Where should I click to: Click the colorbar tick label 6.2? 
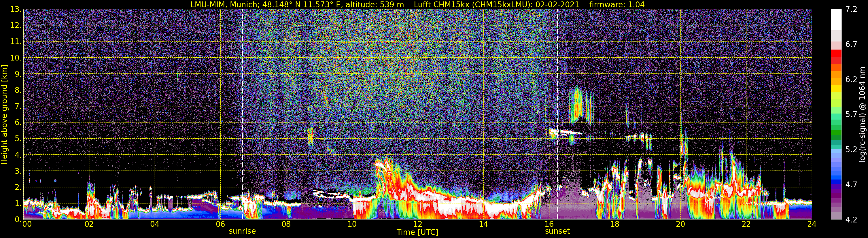[851, 80]
